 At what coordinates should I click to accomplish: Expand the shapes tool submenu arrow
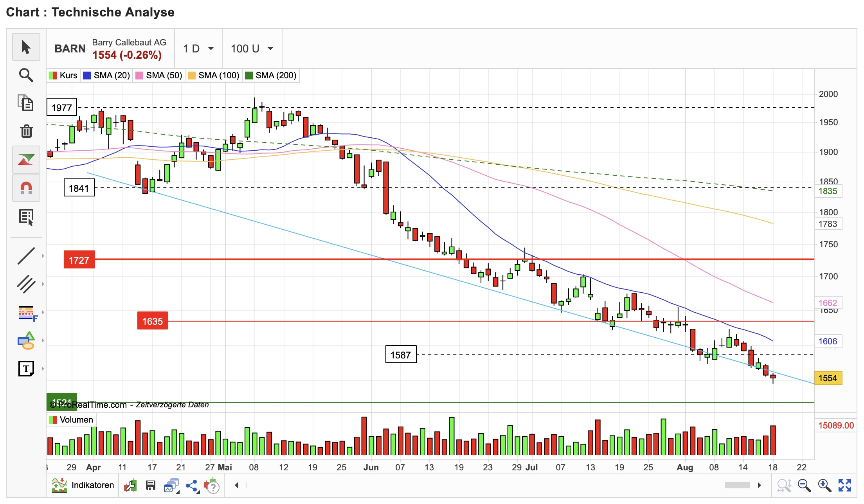pos(43,340)
